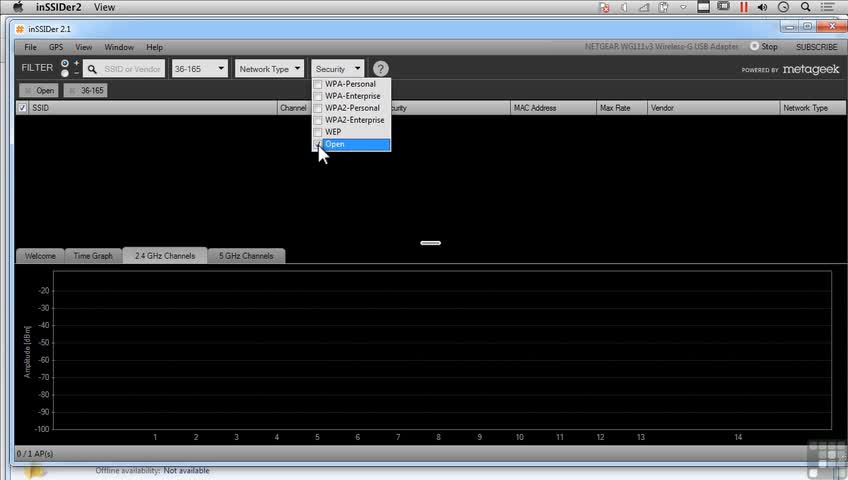
Task: Switch to the 5 GHz Channels tab
Action: 246,256
